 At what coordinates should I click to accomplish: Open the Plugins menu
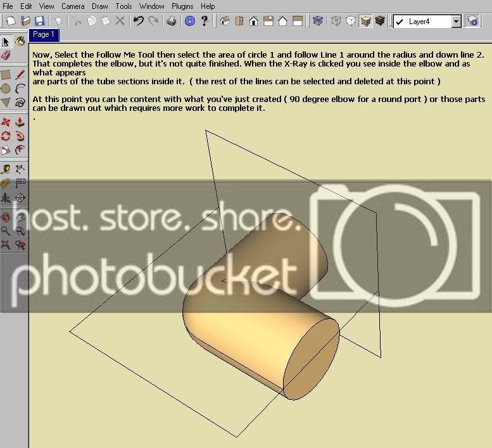pos(182,6)
